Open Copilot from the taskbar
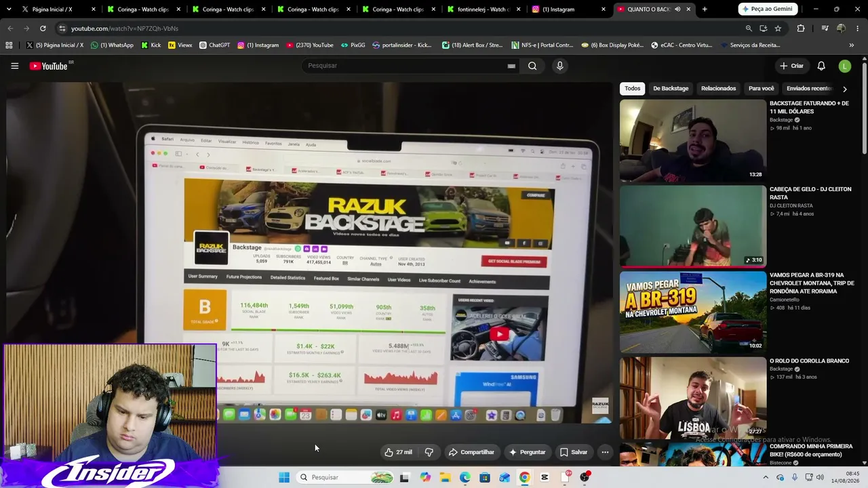868x488 pixels. pos(425,477)
